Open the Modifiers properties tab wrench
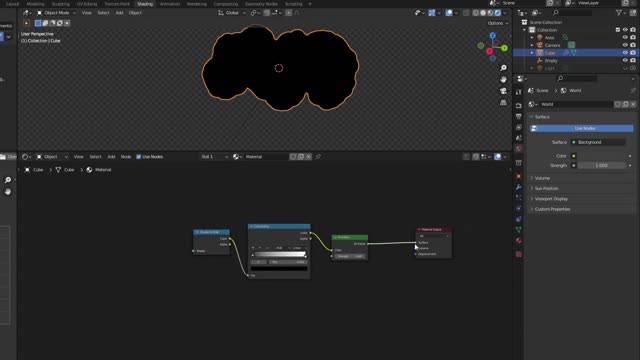Image resolution: width=640 pixels, height=360 pixels. pyautogui.click(x=518, y=187)
